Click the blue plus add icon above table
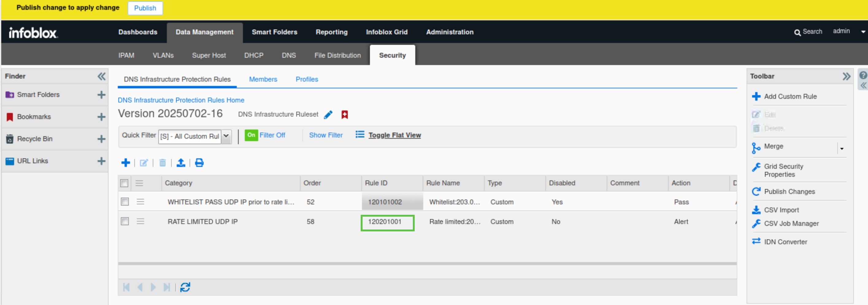Image resolution: width=868 pixels, height=305 pixels. tap(126, 163)
